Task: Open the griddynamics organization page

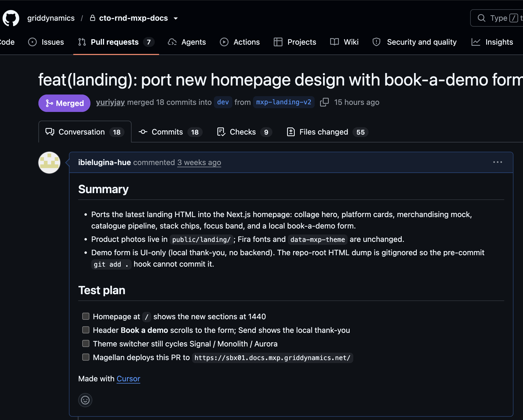Action: click(51, 18)
